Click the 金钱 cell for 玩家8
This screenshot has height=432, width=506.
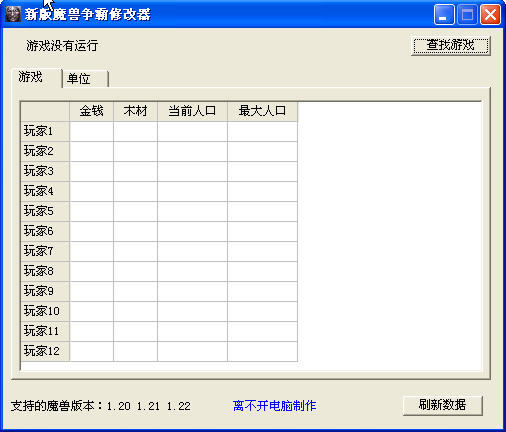click(x=91, y=271)
